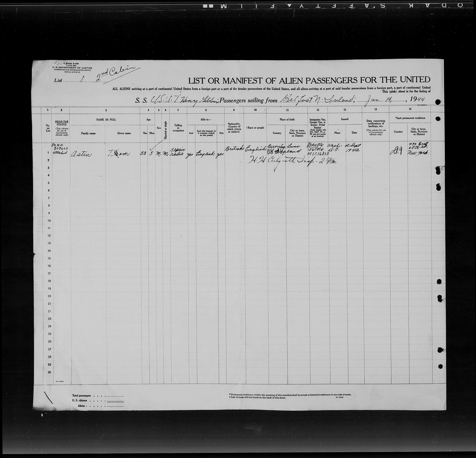
Task: Click the 'U. S. citizens' footer label
Action: click(x=79, y=400)
